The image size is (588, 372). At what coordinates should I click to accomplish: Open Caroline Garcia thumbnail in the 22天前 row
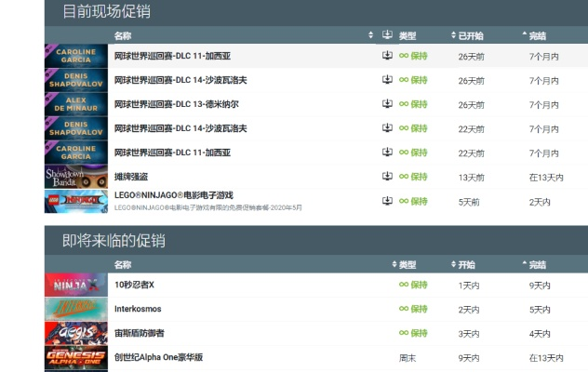pyautogui.click(x=76, y=153)
